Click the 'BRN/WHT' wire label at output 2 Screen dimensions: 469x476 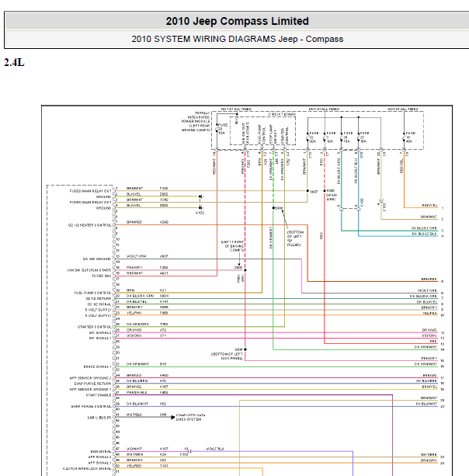429,217
